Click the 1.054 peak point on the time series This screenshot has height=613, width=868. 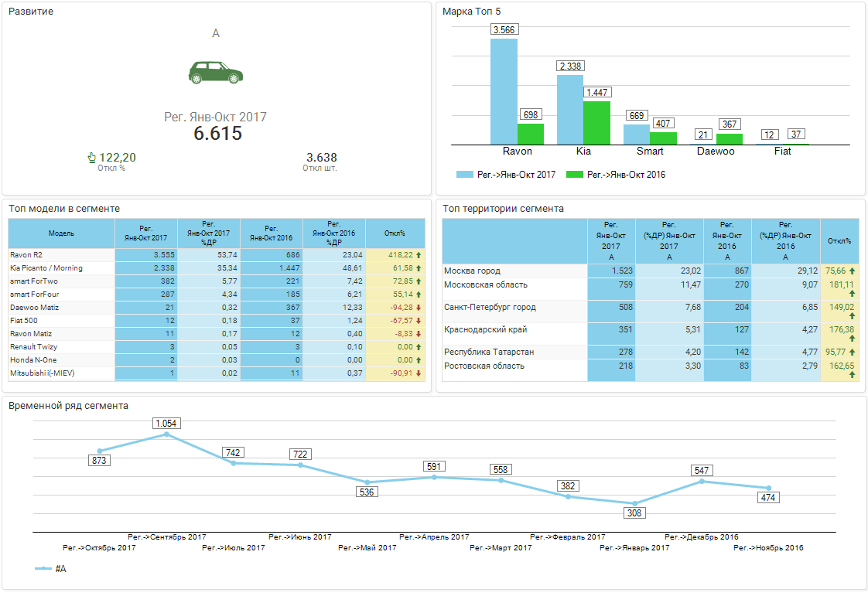(166, 434)
